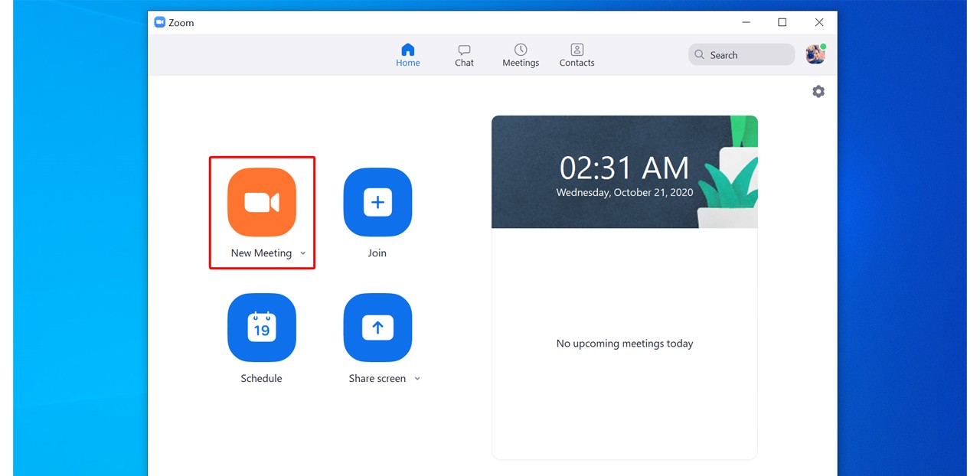The width and height of the screenshot is (980, 476).
Task: Schedule a meeting using the calendar icon
Action: tap(262, 328)
